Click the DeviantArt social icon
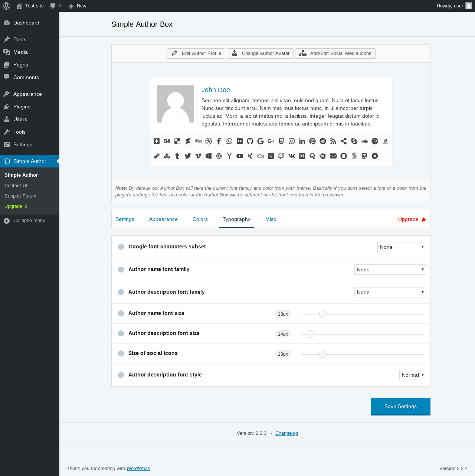 coord(188,141)
